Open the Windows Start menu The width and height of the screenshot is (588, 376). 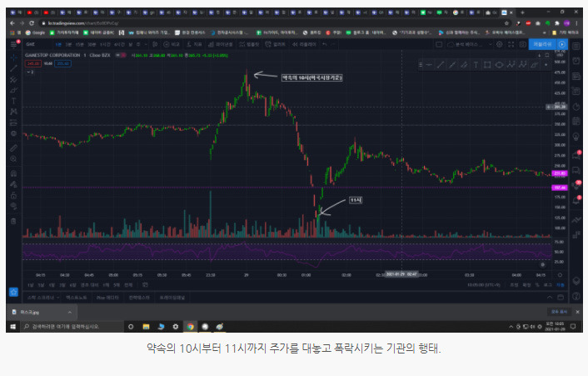coord(12,327)
